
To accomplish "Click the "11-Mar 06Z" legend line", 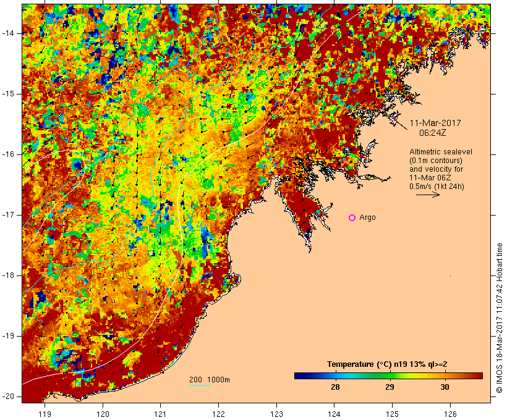I will (430, 178).
